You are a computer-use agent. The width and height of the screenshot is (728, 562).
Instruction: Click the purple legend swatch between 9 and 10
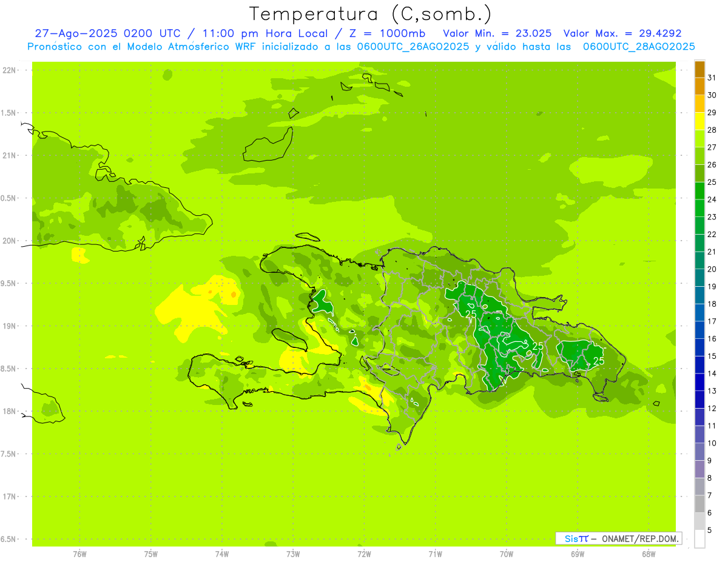699,452
